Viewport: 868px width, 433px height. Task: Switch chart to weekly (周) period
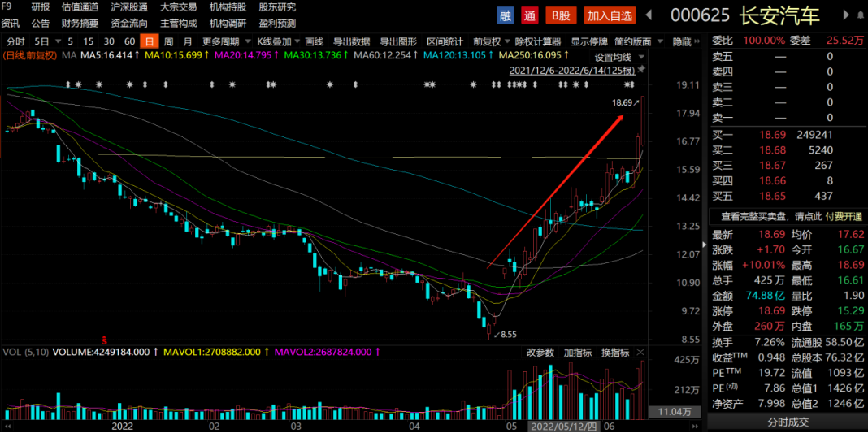(x=168, y=41)
